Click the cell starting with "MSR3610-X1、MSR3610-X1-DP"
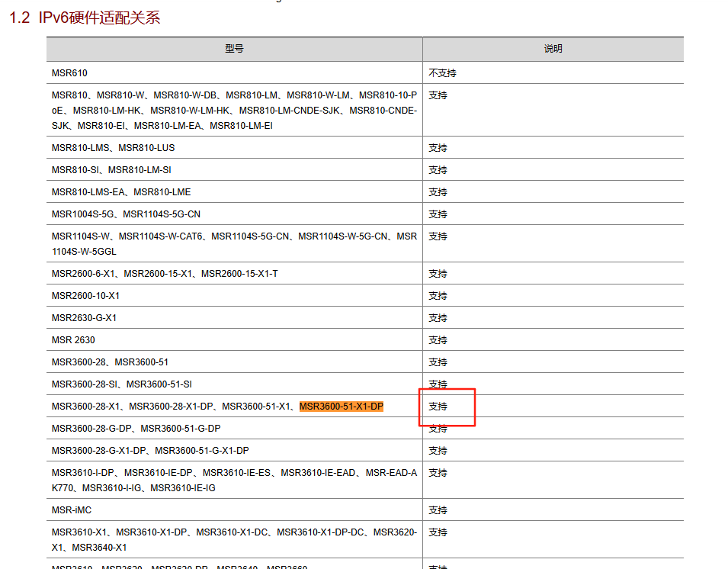The image size is (728, 569). click(x=235, y=540)
